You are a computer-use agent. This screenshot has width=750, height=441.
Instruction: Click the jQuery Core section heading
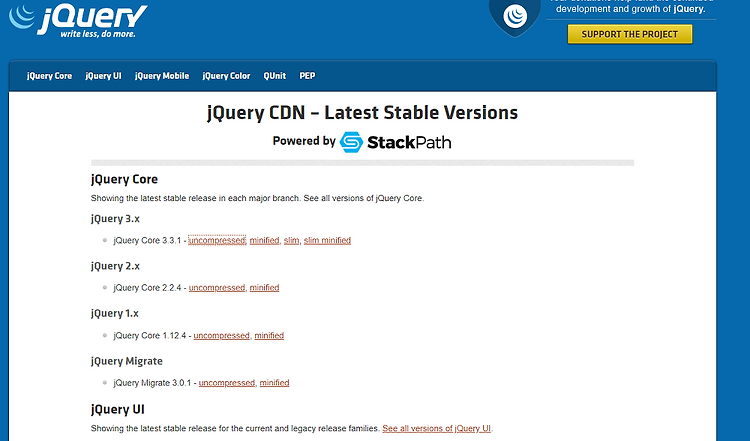[x=124, y=179]
